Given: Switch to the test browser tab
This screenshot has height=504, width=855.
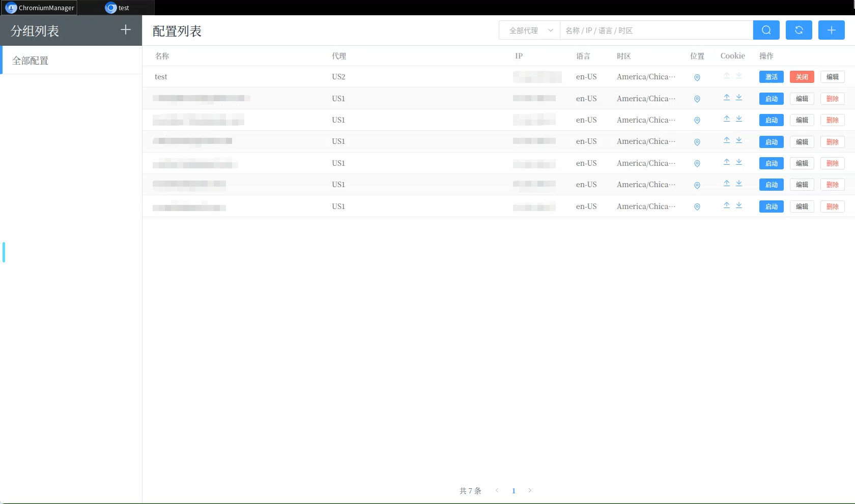Looking at the screenshot, I should [117, 8].
